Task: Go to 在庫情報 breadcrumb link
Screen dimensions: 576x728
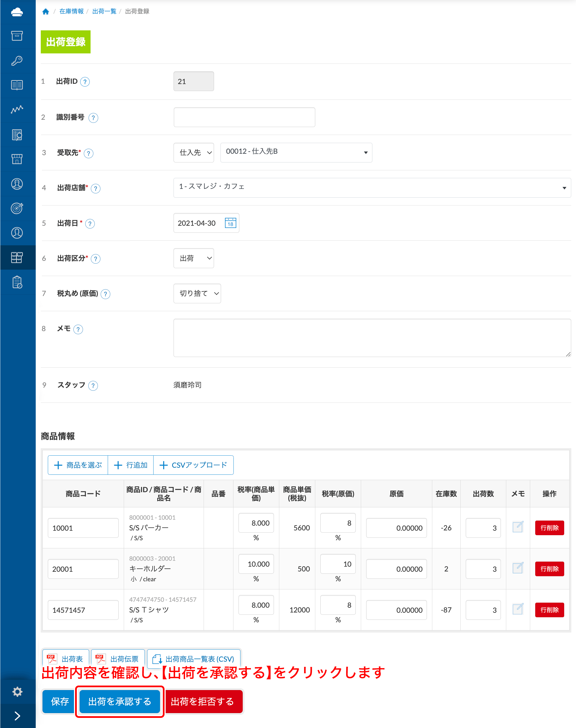Action: pyautogui.click(x=71, y=12)
